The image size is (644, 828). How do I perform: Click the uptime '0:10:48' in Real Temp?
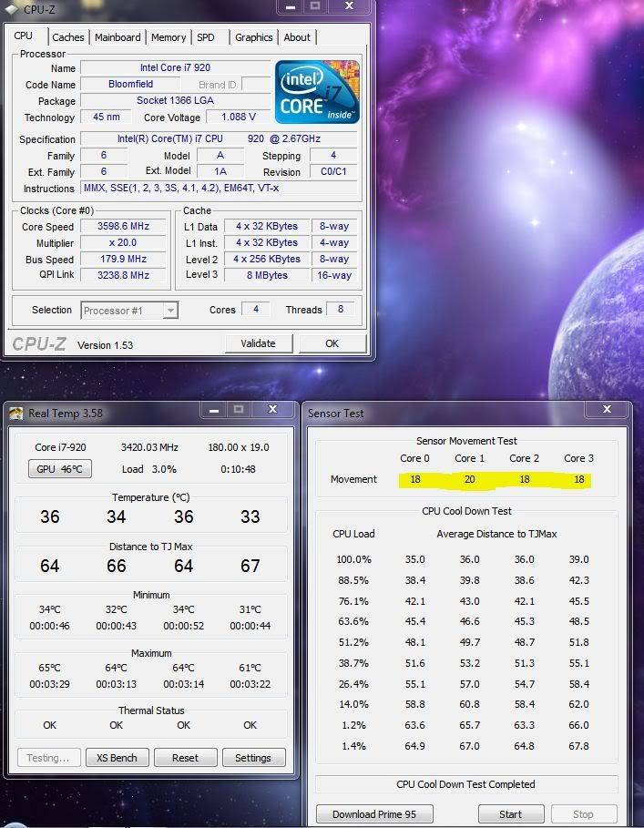coord(238,469)
